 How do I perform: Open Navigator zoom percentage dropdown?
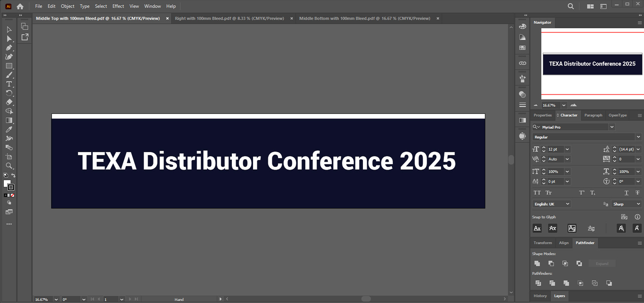(564, 105)
